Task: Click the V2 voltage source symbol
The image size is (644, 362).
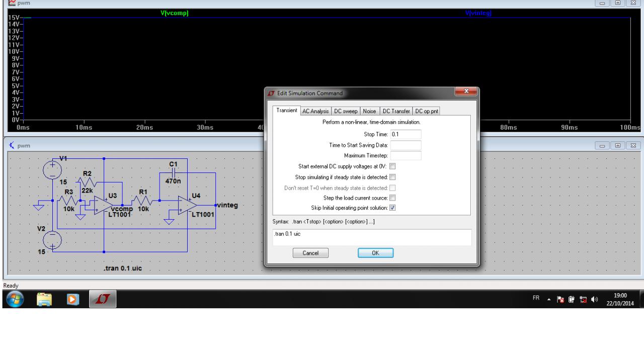Action: pyautogui.click(x=53, y=239)
